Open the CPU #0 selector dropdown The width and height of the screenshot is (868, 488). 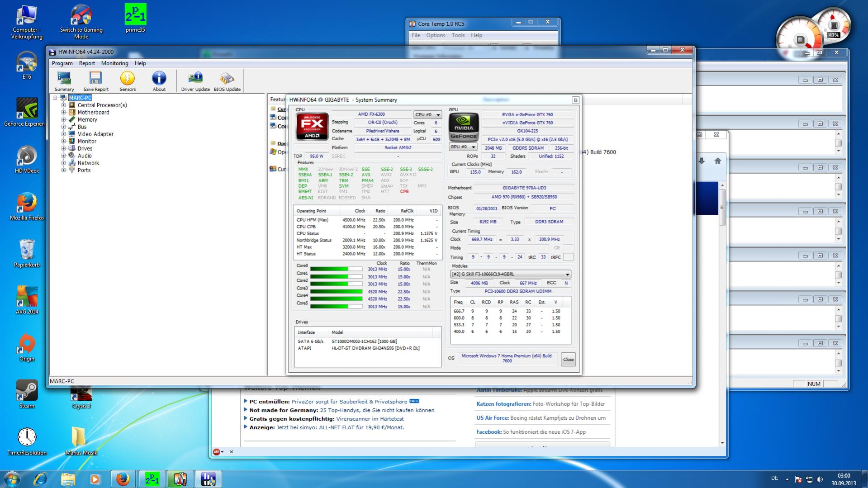(x=427, y=115)
